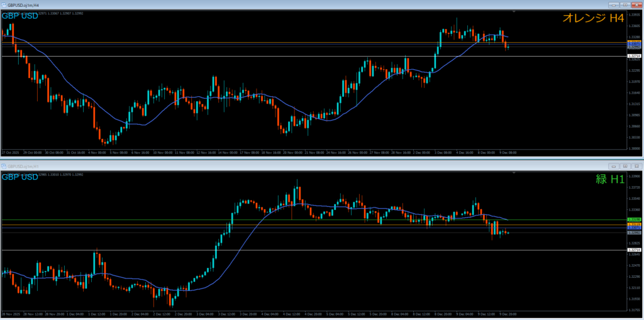Click the 1.32714 price tag on H4 chart
The width and height of the screenshot is (644, 320).
[634, 57]
